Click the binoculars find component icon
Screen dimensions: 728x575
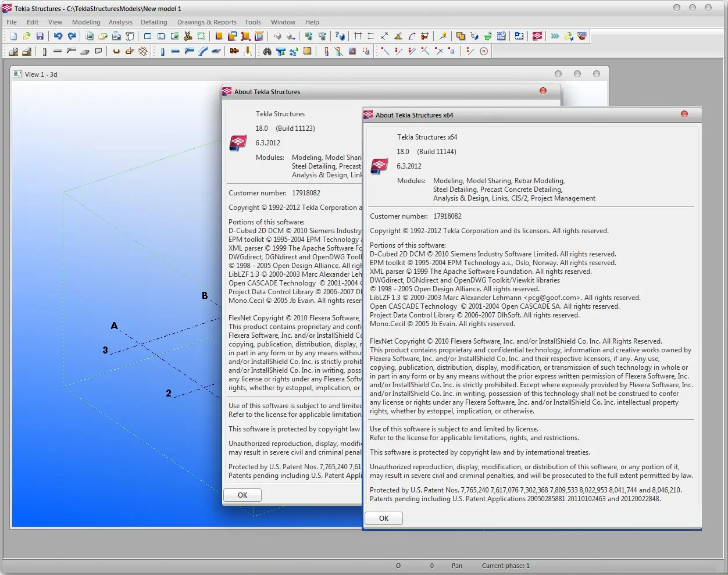pos(267,51)
